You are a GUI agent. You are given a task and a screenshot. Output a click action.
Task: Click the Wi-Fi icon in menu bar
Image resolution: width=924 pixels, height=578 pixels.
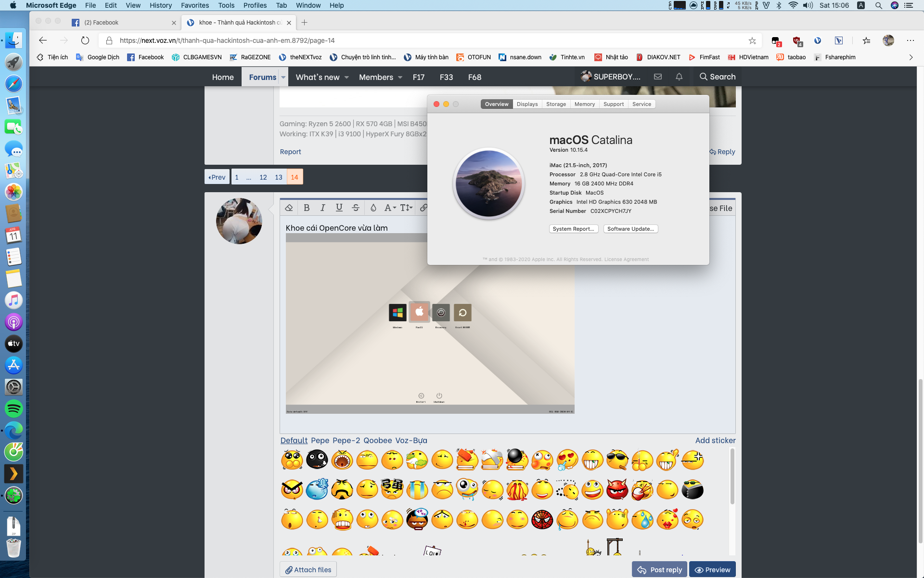pos(793,5)
